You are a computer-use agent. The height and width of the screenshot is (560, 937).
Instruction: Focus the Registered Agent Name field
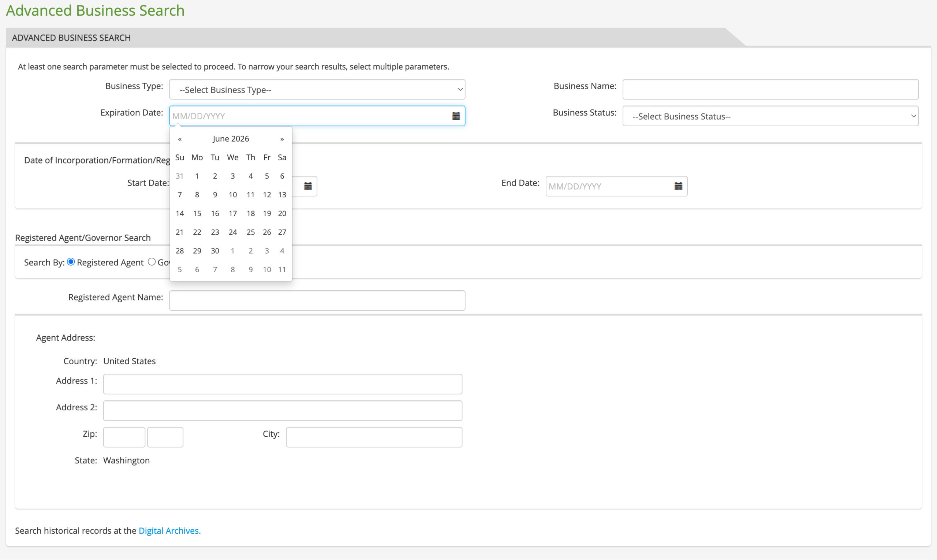[317, 300]
